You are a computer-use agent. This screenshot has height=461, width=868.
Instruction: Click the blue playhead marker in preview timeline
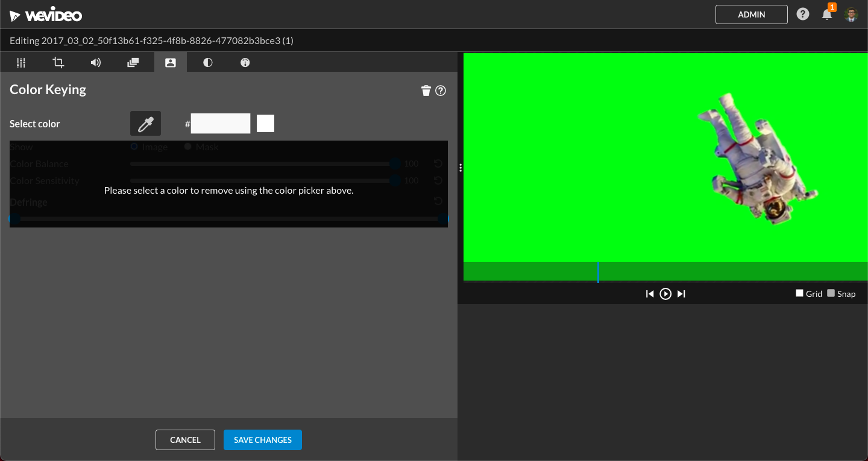pyautogui.click(x=598, y=272)
